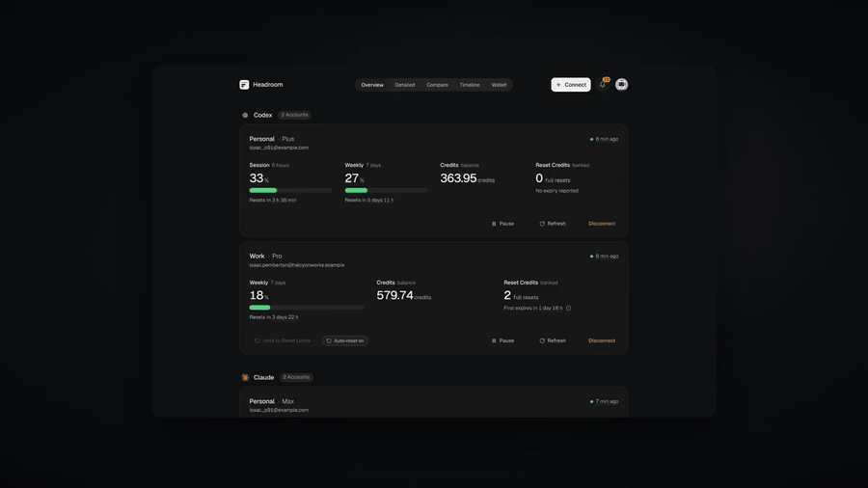The height and width of the screenshot is (488, 868).
Task: Click the Claude Personal Max account title
Action: 272,402
